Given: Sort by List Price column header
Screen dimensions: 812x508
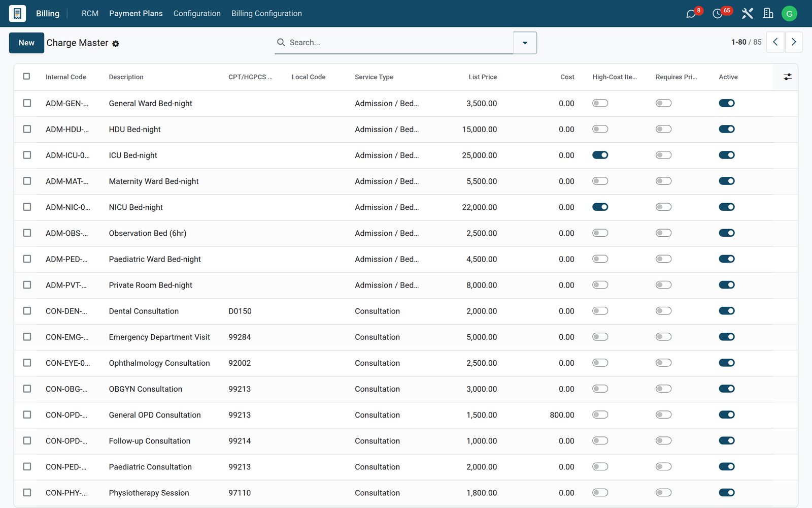Looking at the screenshot, I should (483, 77).
